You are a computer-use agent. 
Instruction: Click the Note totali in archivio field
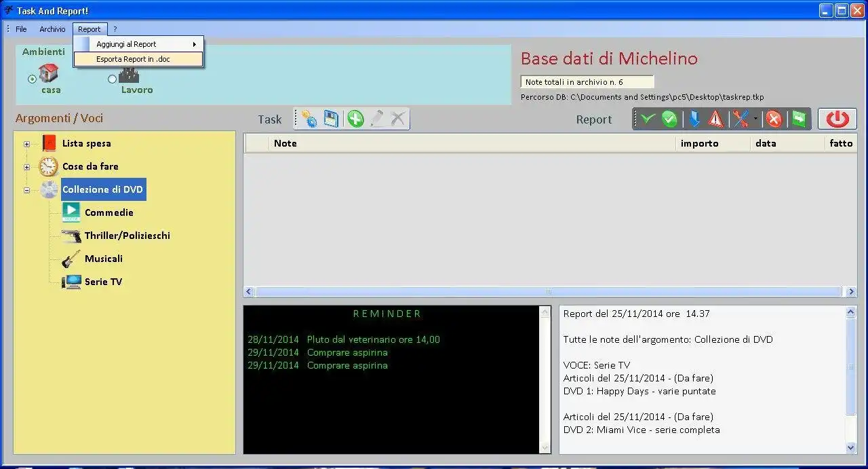point(587,82)
